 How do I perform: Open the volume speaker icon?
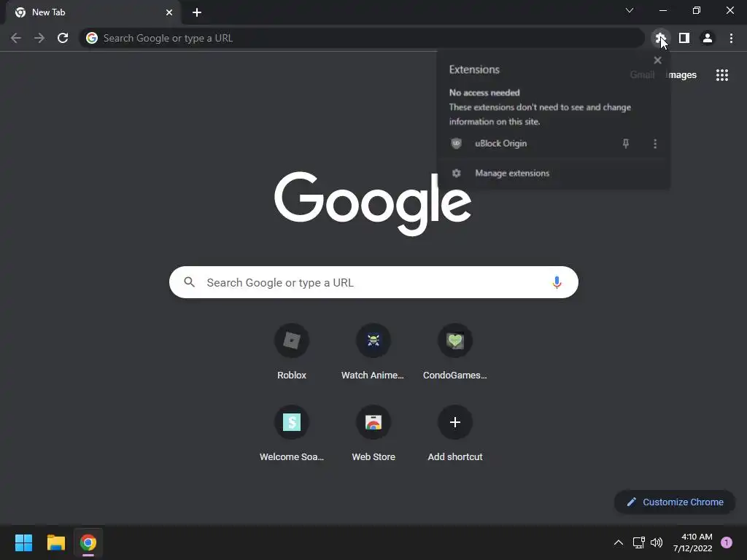[x=657, y=542]
